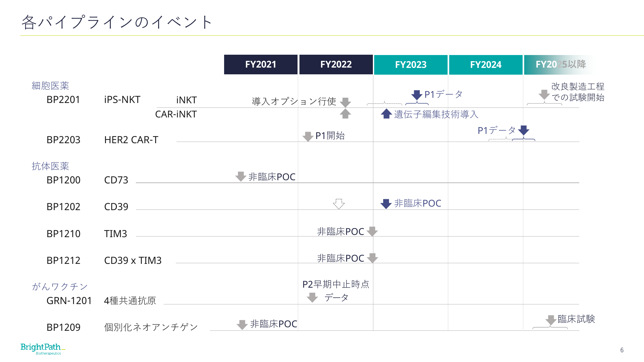Click the がんワクチン category heading
644x362 pixels.
[x=60, y=286]
